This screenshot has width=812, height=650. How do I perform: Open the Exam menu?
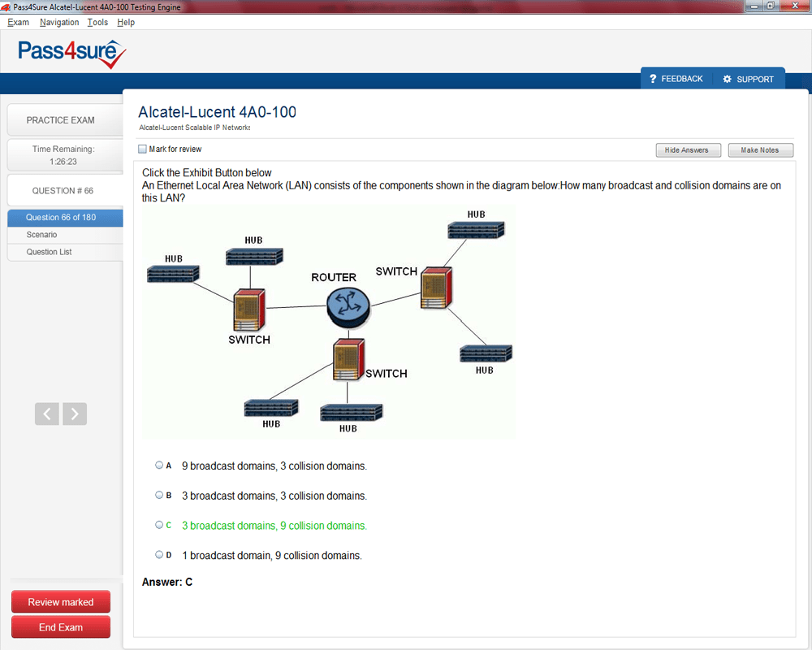coord(18,23)
